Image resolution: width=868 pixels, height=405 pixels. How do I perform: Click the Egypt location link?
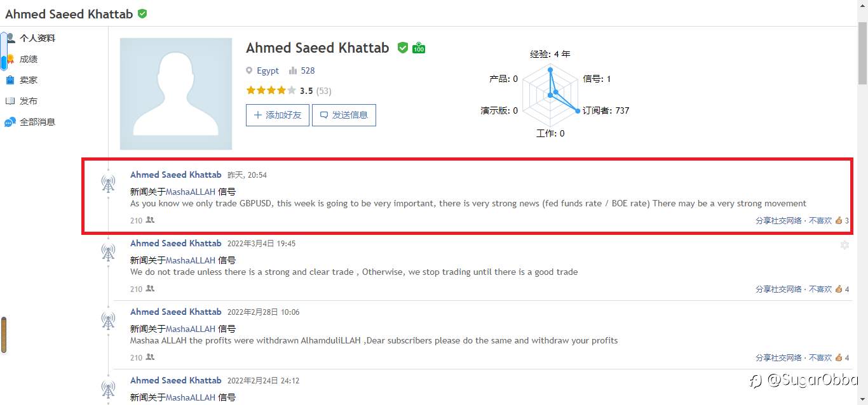pyautogui.click(x=268, y=70)
